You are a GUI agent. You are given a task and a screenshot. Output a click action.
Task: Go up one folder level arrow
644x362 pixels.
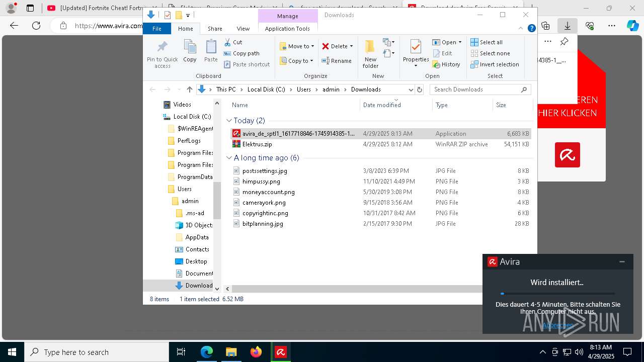point(189,89)
